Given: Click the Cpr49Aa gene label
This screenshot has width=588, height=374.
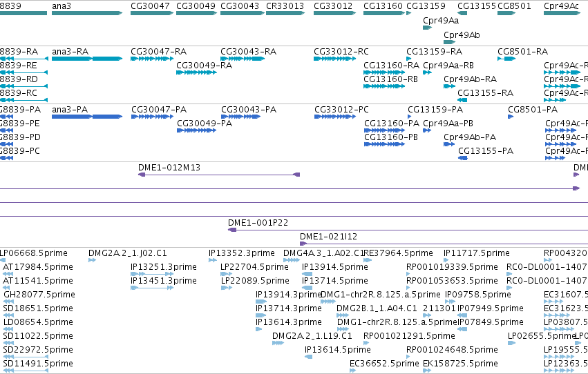Looking at the screenshot, I should coord(441,21).
